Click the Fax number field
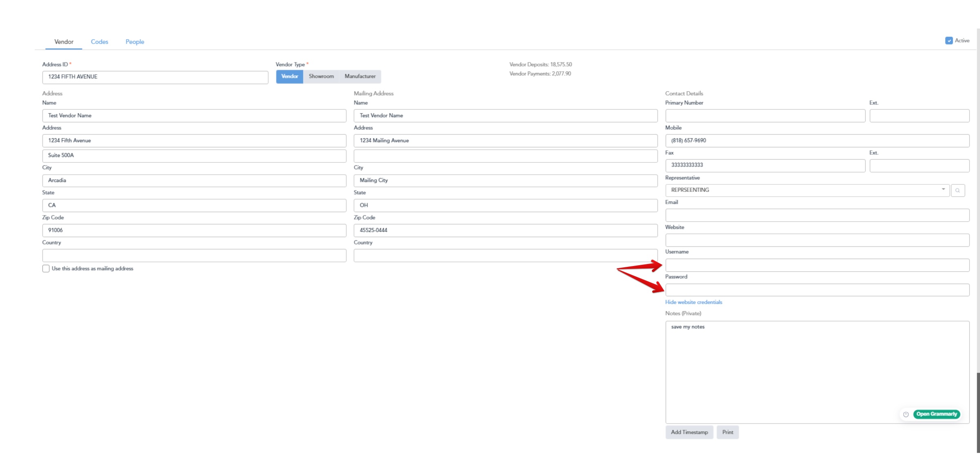 tap(765, 166)
